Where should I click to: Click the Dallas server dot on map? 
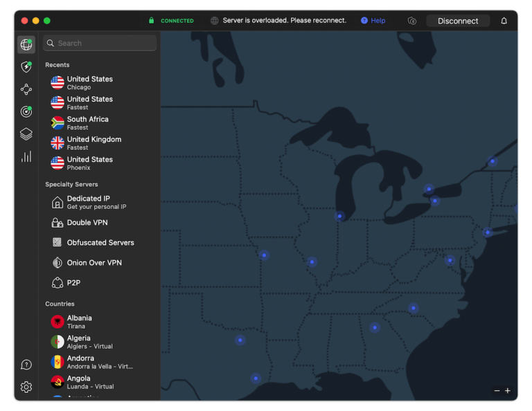pos(240,340)
